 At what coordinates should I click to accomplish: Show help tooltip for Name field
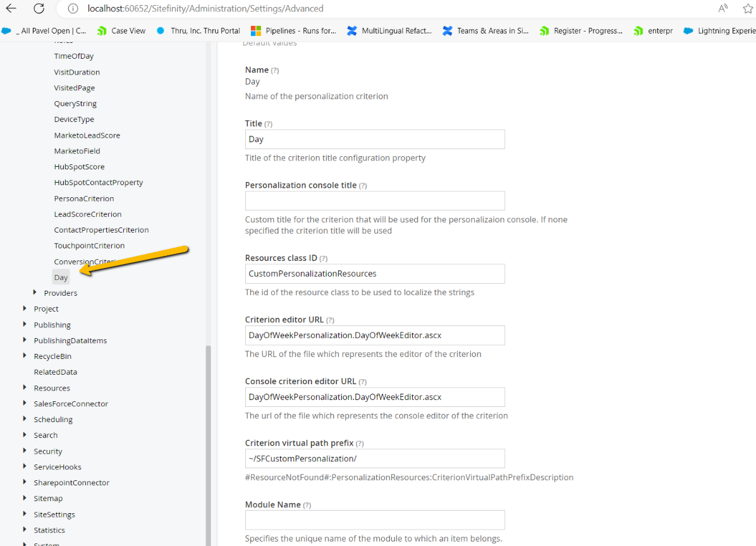275,70
